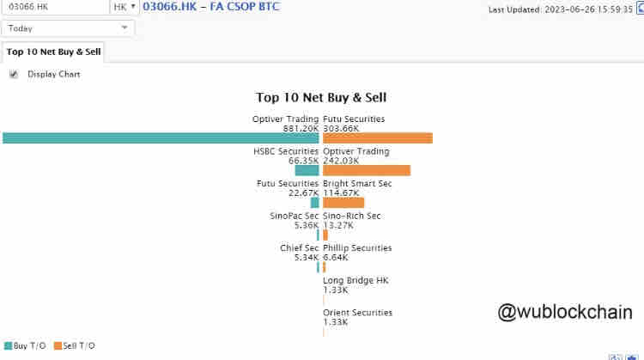
Task: Toggle the Buy T/O legend swatch
Action: [9, 345]
